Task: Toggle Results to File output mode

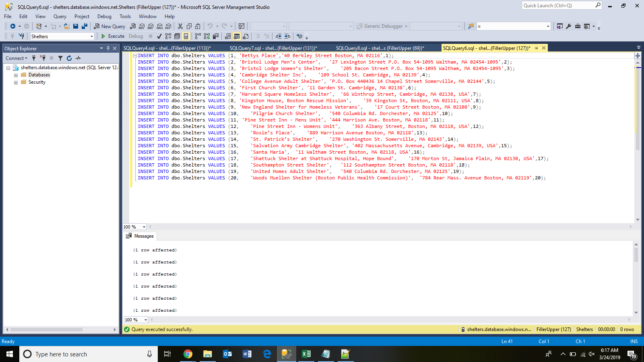Action: point(246,36)
